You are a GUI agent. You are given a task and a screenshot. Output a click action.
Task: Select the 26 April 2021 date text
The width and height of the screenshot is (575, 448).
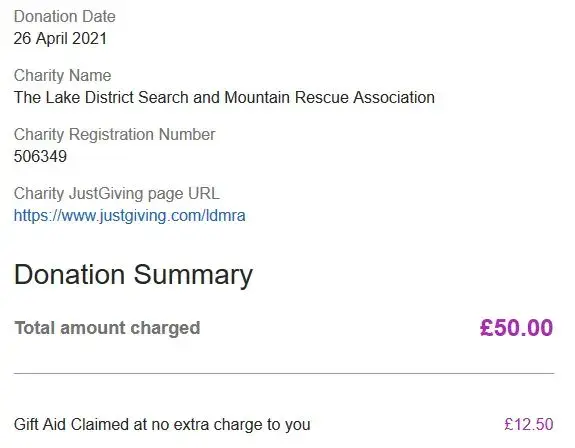(60, 38)
